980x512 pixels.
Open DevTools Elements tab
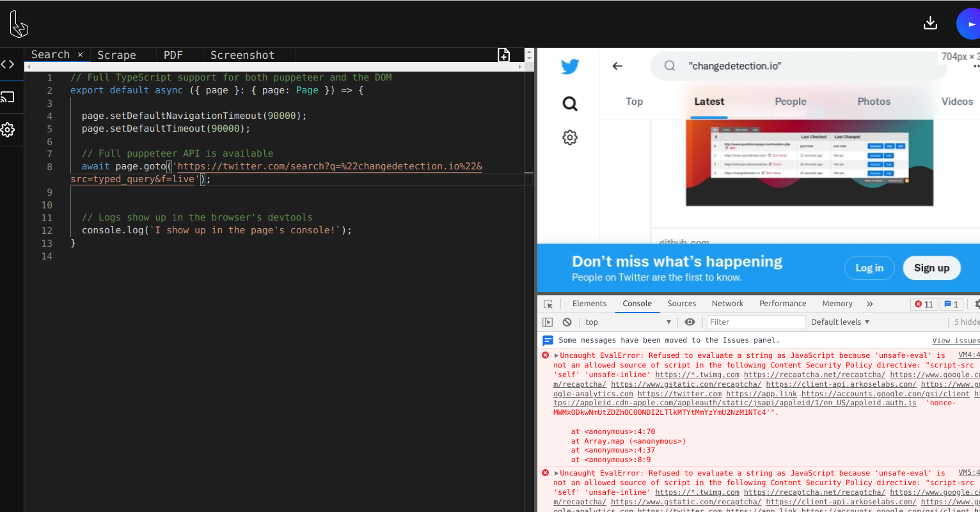click(x=590, y=304)
